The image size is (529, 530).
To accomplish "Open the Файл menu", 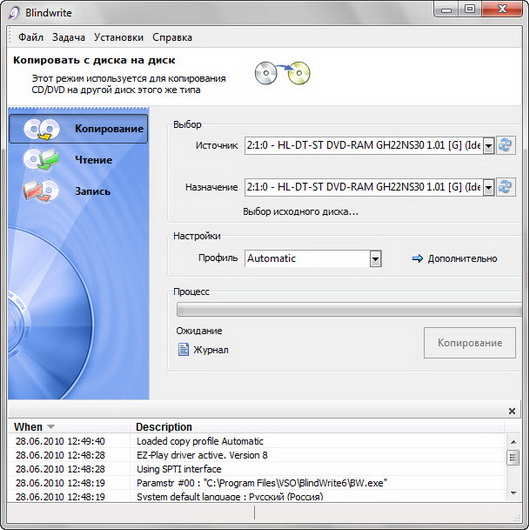I will [x=30, y=37].
